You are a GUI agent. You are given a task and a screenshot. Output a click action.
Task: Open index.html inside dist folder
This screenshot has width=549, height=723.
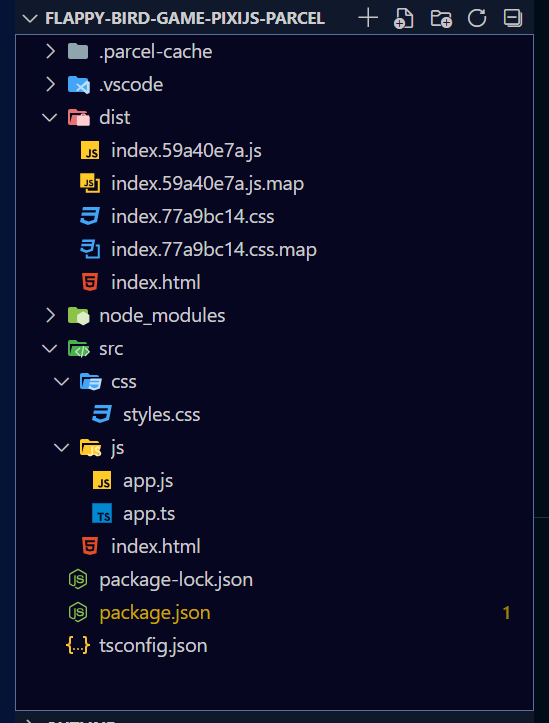coord(156,283)
